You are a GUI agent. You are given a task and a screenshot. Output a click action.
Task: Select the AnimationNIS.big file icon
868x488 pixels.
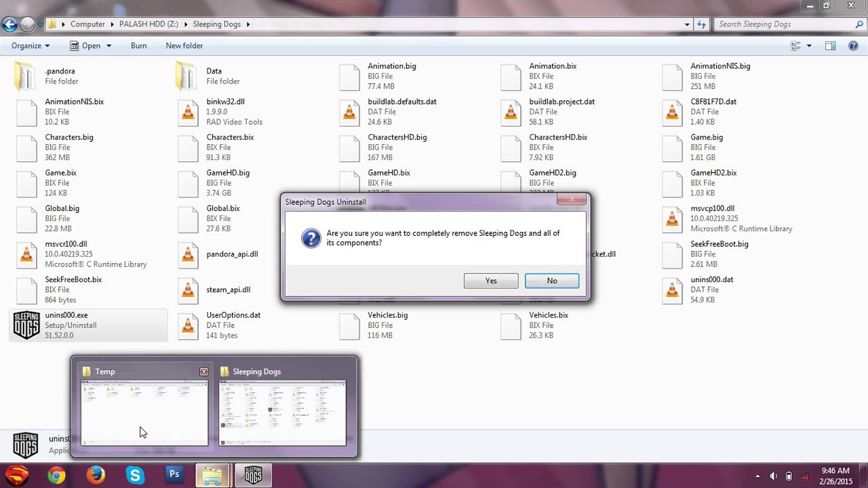click(x=672, y=77)
